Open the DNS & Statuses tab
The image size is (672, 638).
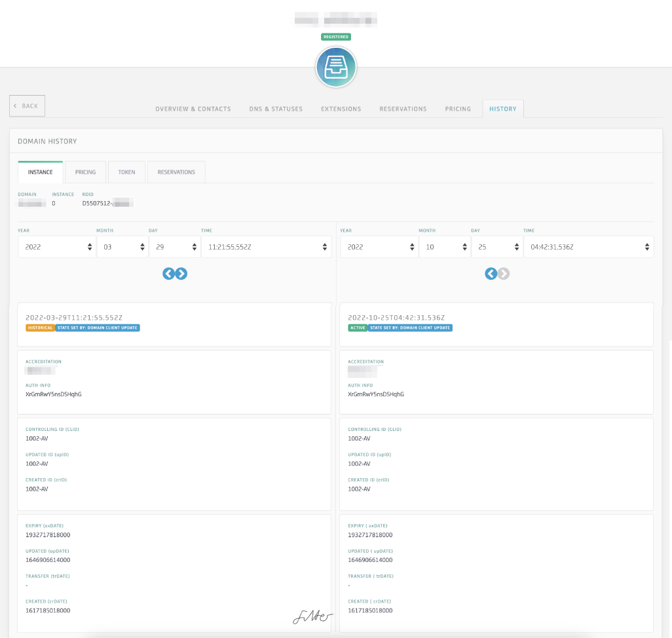[x=276, y=109]
